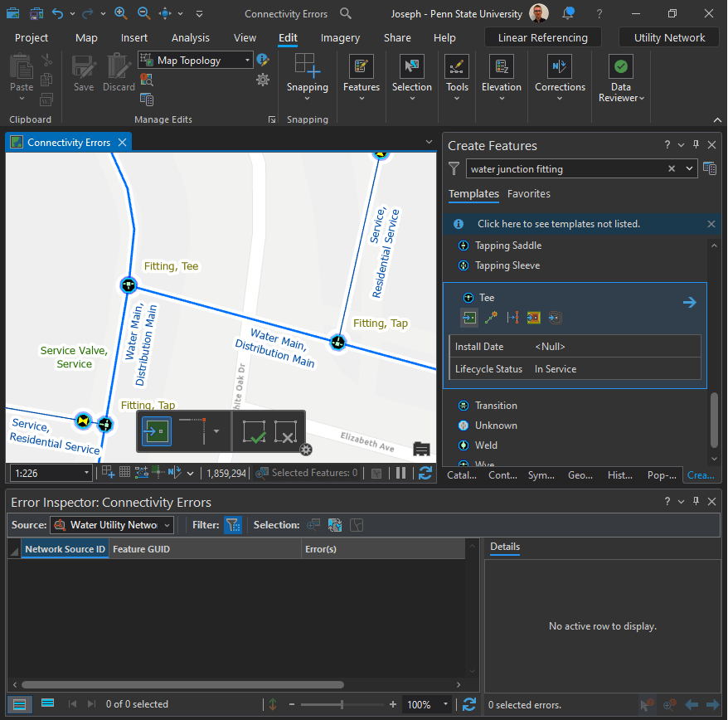Click the water junction fitting search field
728x720 pixels.
coord(565,169)
